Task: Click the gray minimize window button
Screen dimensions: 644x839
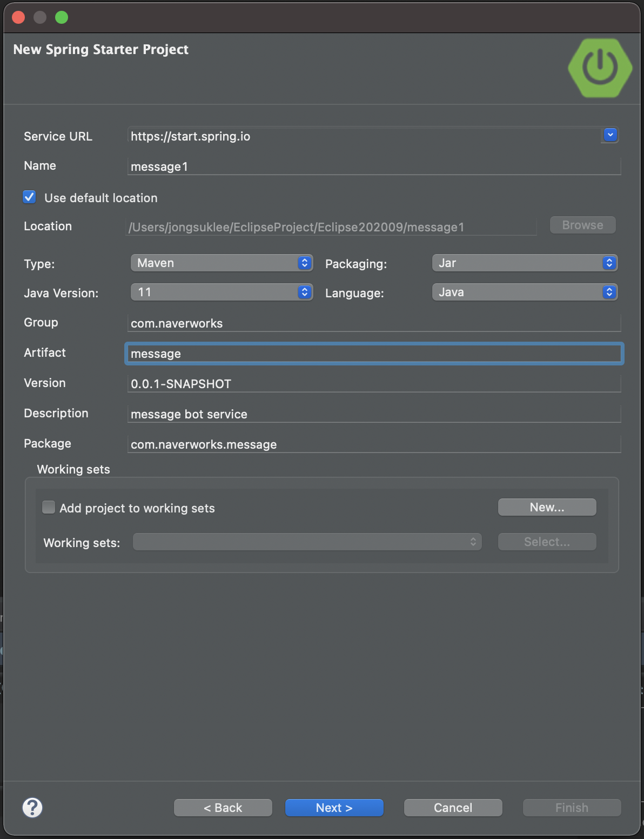Action: pyautogui.click(x=40, y=17)
